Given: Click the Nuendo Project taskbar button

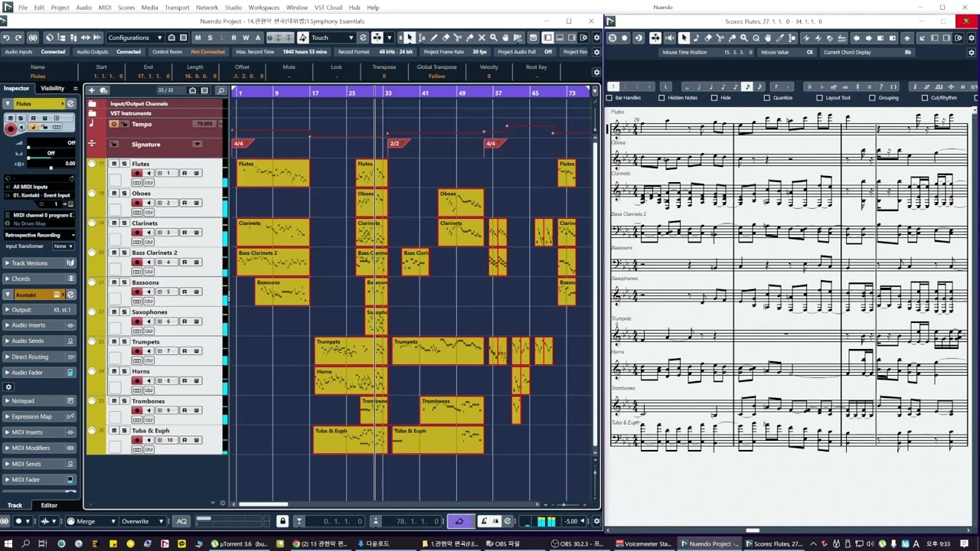Looking at the screenshot, I should (x=711, y=544).
